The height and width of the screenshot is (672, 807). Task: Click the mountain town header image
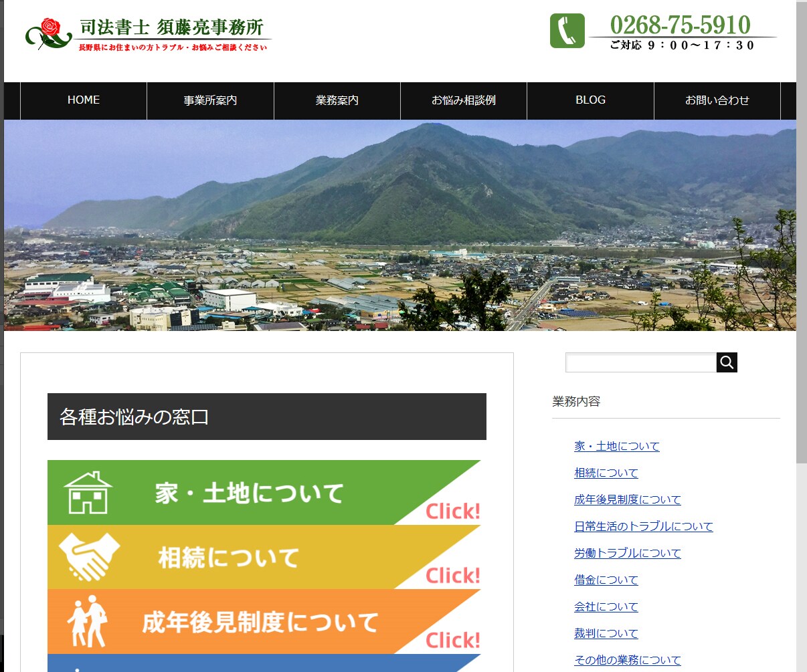(400, 225)
